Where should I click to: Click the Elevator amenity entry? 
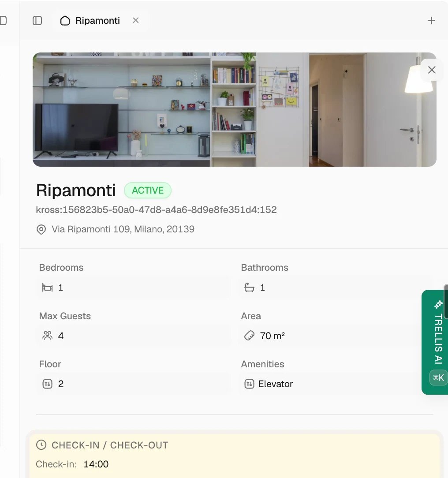[269, 384]
